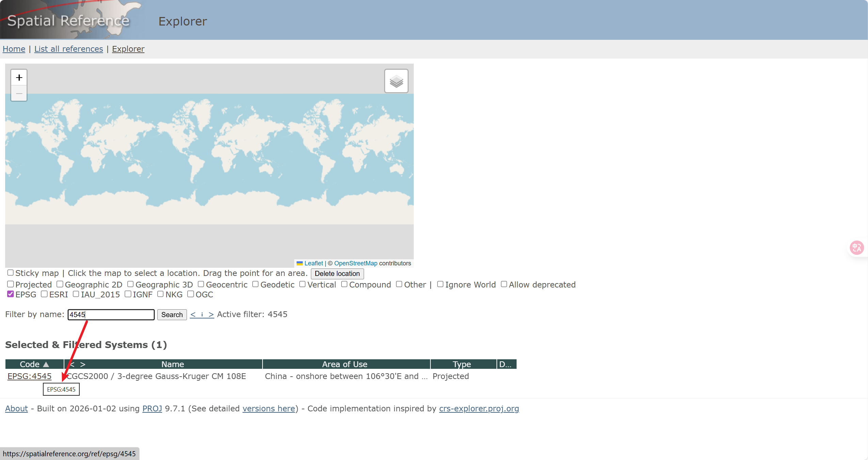Zoom in on the map
The height and width of the screenshot is (460, 868).
(x=19, y=78)
